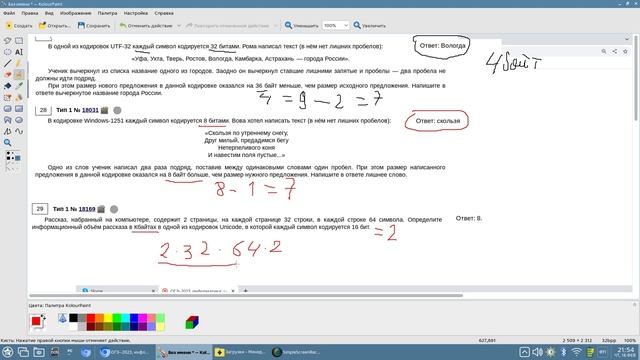This screenshot has width=640, height=360.
Task: Pick the bright green palette color
Action: click(x=116, y=318)
